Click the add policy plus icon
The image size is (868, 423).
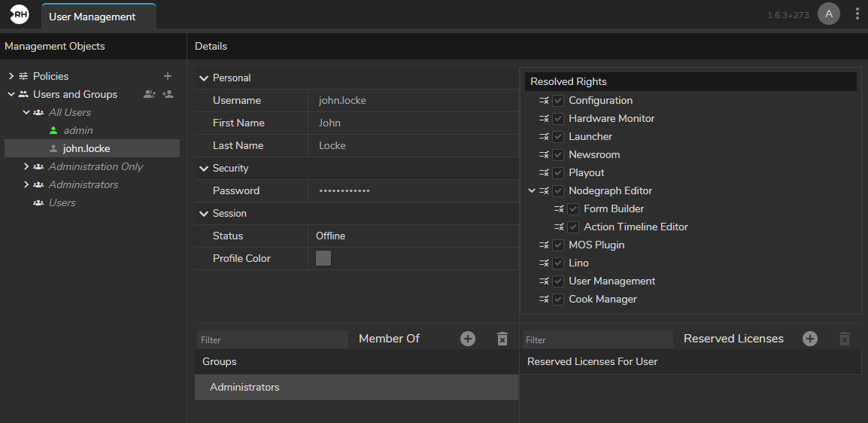tap(168, 76)
